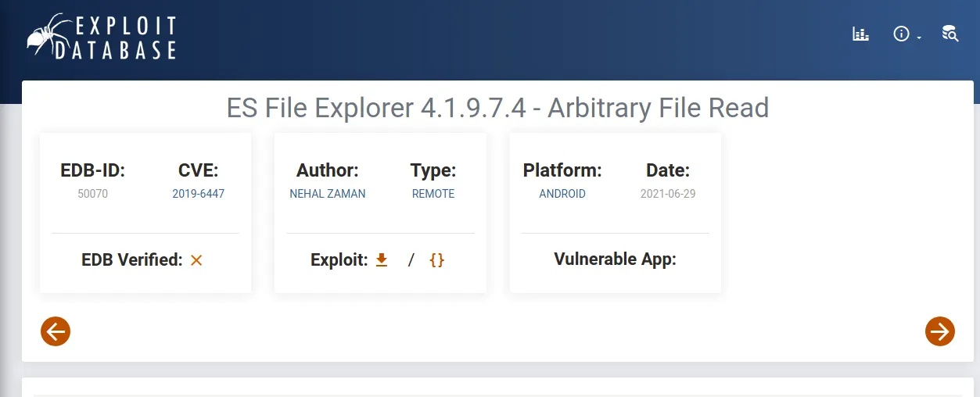Screen dimensions: 980x397
Task: Select the date 2021-06-29
Action: tap(668, 193)
